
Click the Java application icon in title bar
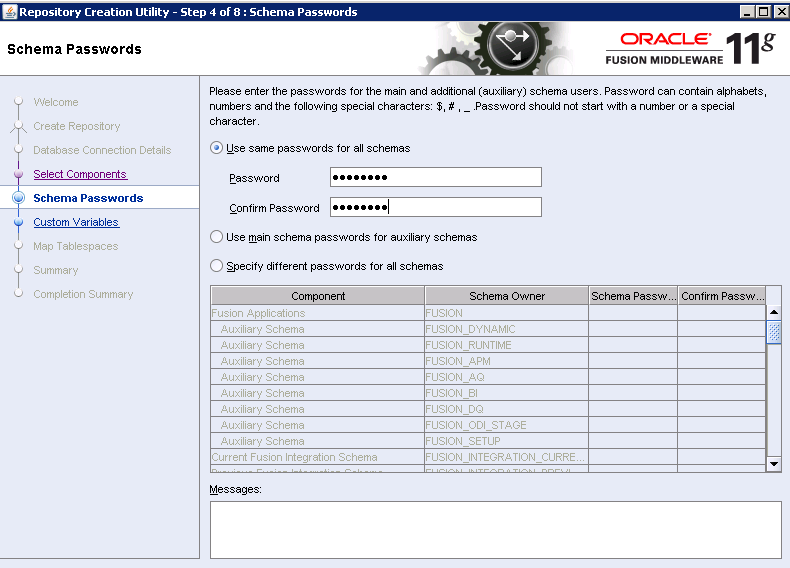(10, 11)
